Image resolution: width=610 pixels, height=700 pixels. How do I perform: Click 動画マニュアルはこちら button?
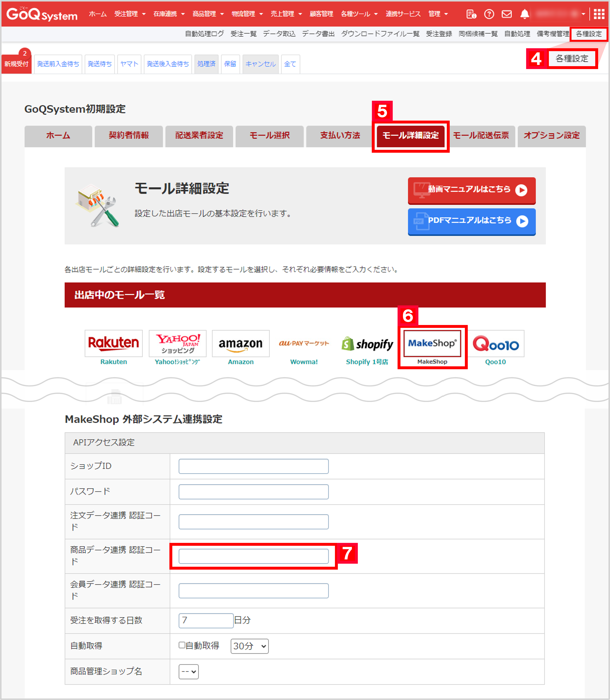tap(472, 190)
